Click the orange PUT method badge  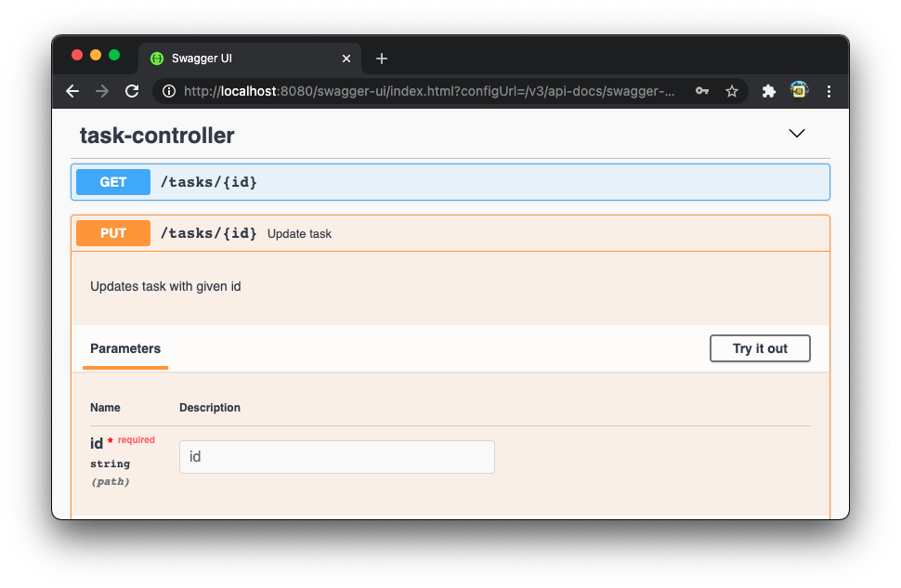(x=113, y=233)
